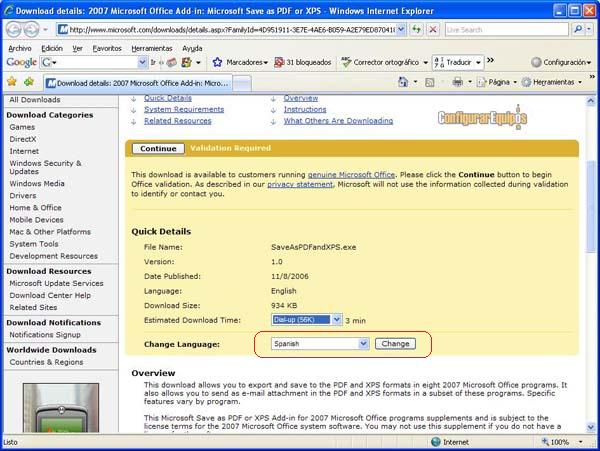Open the Drivers download category

(23, 195)
